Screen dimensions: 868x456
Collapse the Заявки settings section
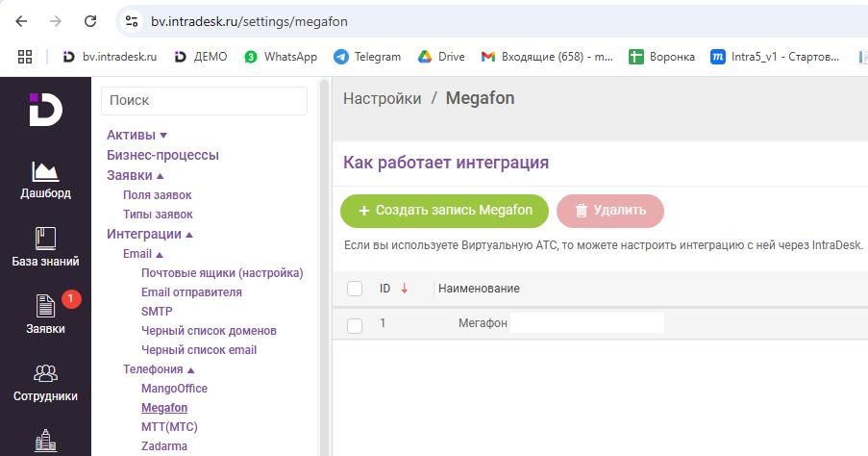pos(136,175)
